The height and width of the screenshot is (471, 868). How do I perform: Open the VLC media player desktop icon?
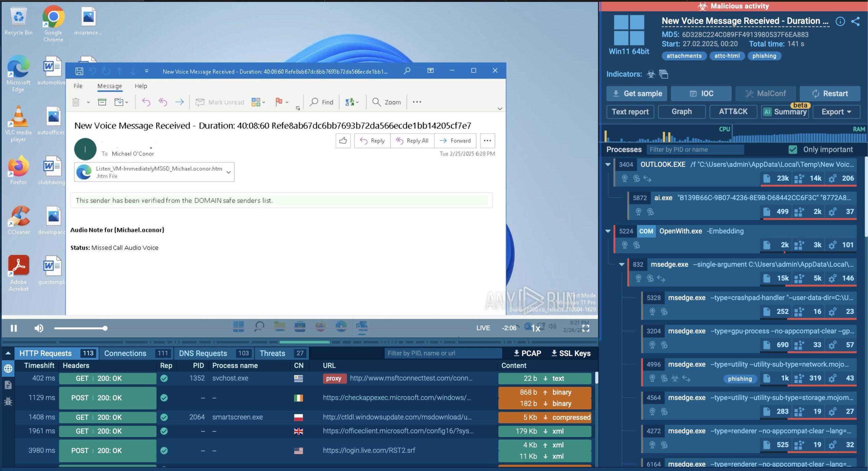(x=18, y=124)
